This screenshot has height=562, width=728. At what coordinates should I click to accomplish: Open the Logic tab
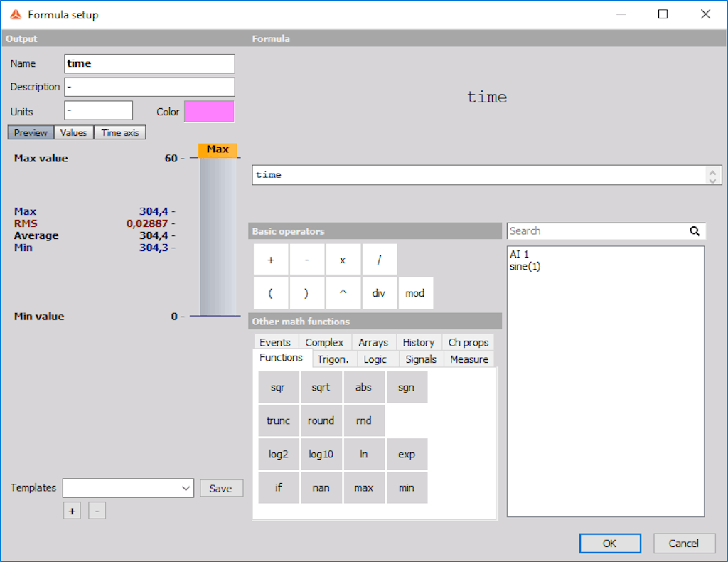[x=375, y=359]
